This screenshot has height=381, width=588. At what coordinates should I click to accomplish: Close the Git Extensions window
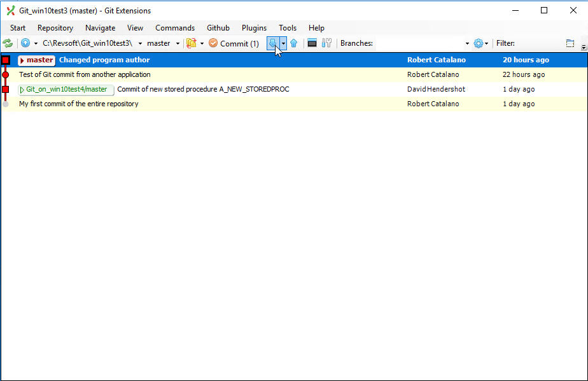pyautogui.click(x=573, y=11)
